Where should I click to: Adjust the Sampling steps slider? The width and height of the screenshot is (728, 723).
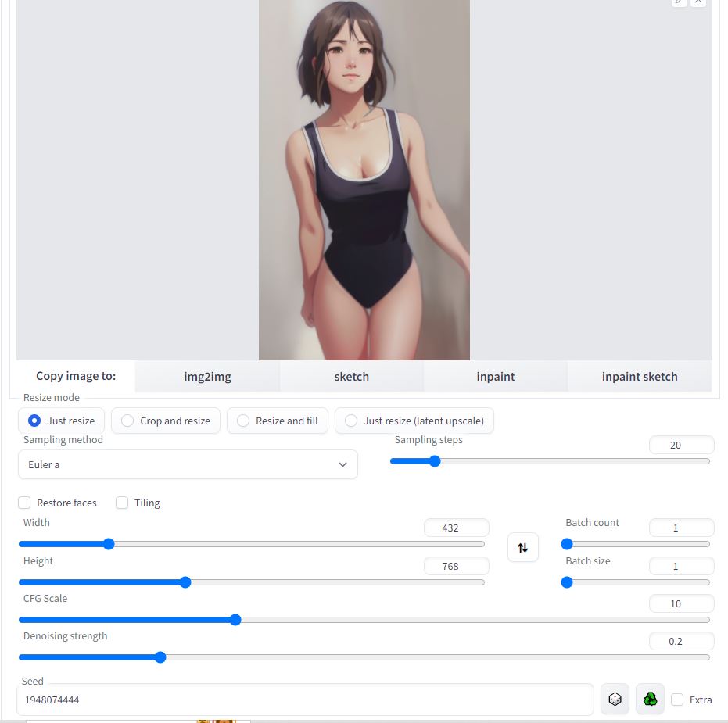click(x=550, y=461)
